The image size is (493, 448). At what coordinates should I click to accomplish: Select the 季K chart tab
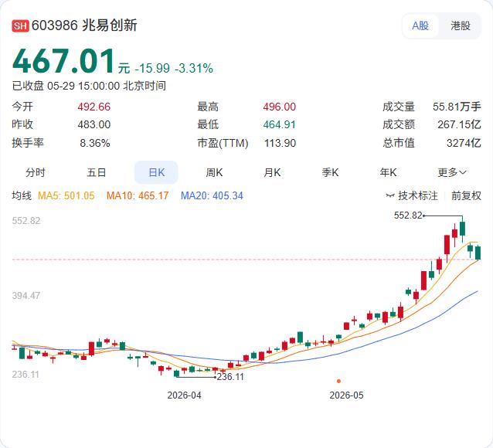pos(330,172)
